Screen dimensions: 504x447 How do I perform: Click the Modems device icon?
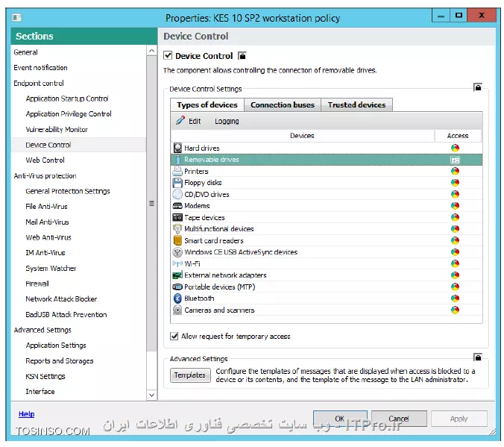177,206
